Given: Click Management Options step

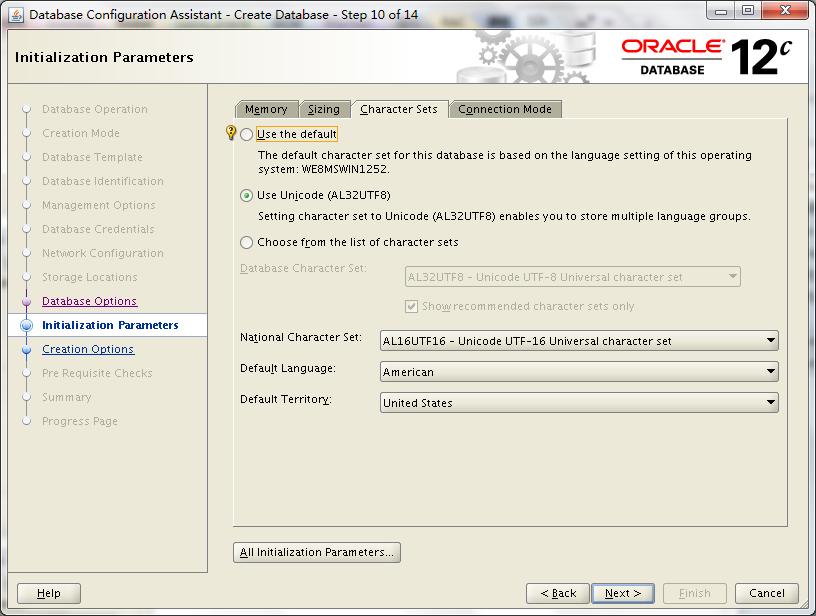Looking at the screenshot, I should tap(98, 205).
